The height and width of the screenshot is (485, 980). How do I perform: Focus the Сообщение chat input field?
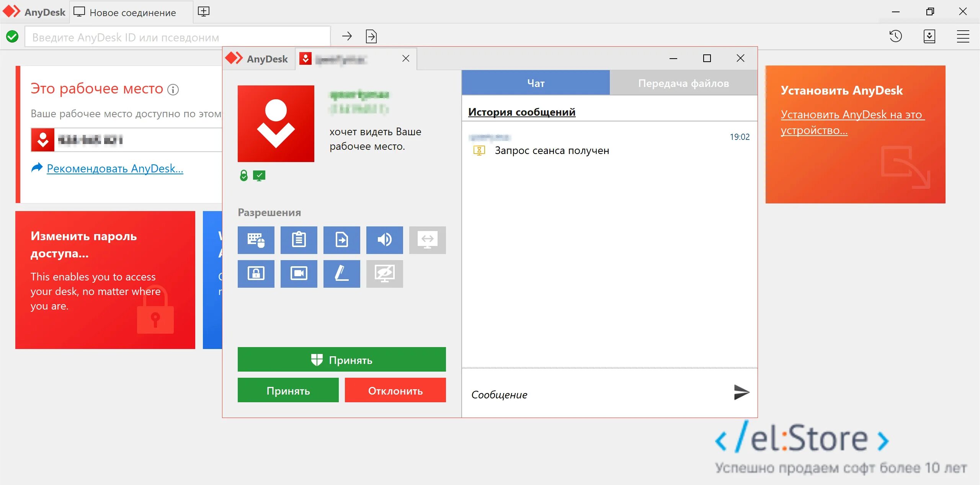(597, 394)
